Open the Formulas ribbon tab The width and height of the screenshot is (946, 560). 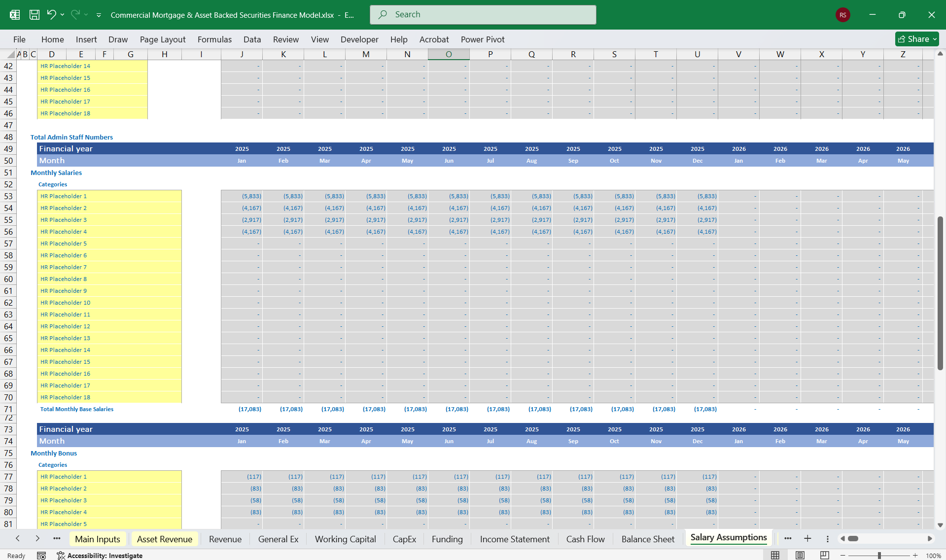pos(214,39)
